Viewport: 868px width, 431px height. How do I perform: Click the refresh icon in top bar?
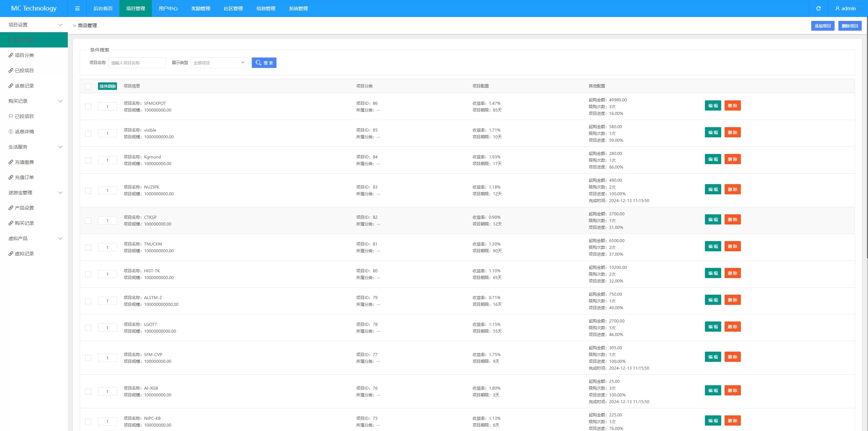(818, 8)
